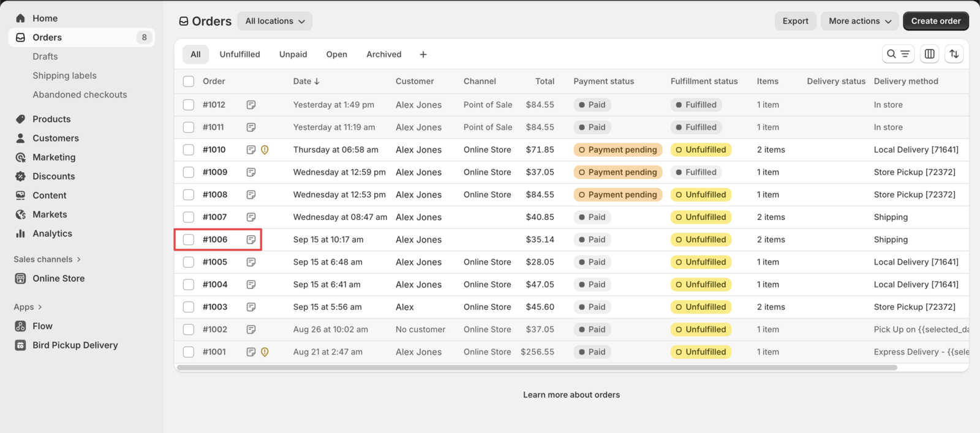This screenshot has width=980, height=433.
Task: Open the sort orders icon
Action: 954,54
